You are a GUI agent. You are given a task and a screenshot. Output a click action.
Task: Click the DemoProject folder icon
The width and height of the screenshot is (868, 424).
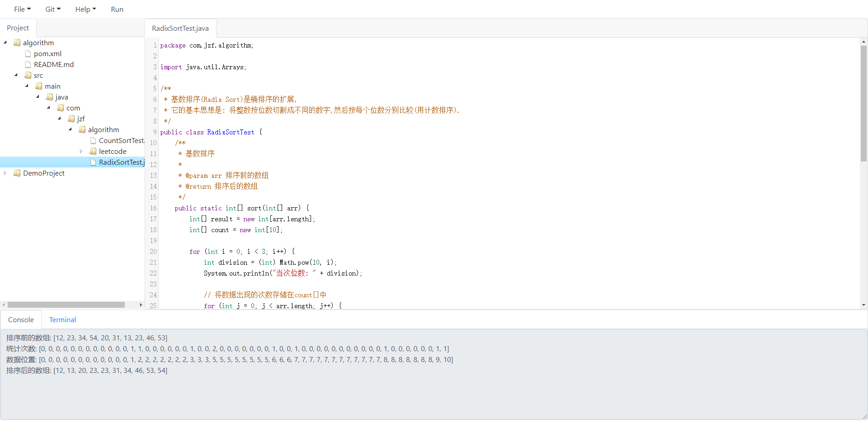click(x=17, y=173)
